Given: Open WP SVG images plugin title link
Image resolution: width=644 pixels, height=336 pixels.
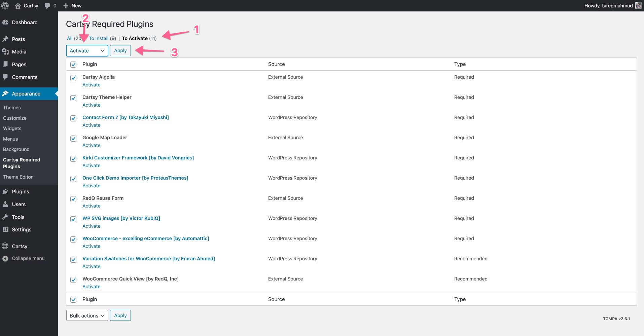Looking at the screenshot, I should tap(121, 218).
